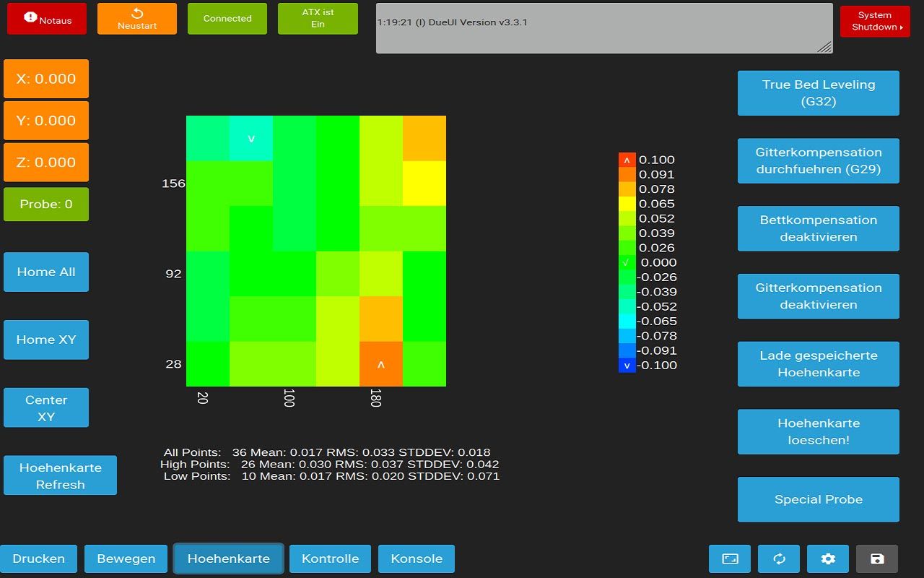
Task: Click the save floppy disk icon
Action: coord(877,558)
